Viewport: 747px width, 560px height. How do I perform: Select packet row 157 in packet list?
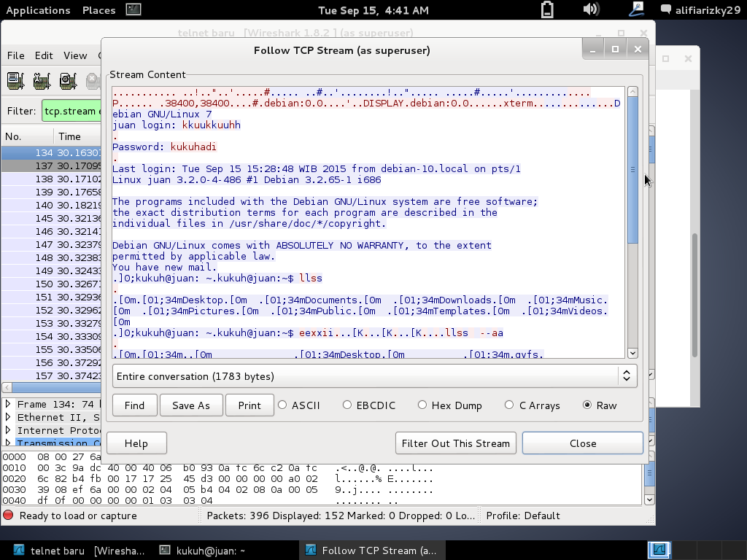pos(52,376)
